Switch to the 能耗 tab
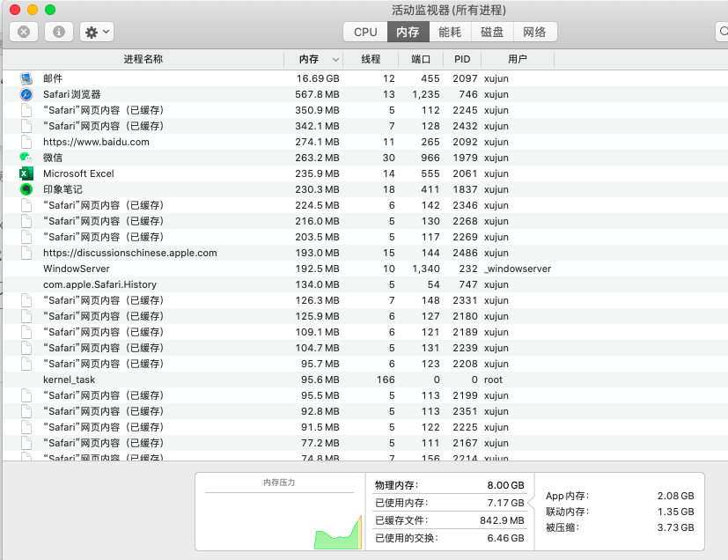This screenshot has height=560, width=728. pos(450,32)
